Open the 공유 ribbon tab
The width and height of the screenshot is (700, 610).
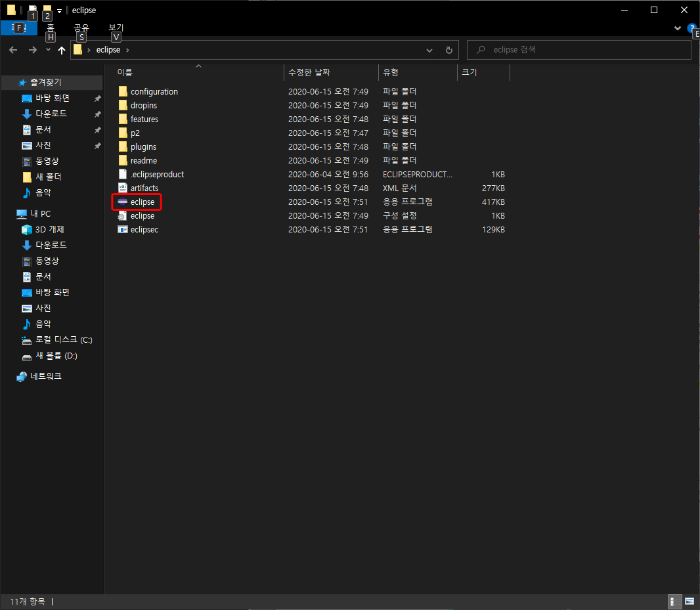coord(81,28)
